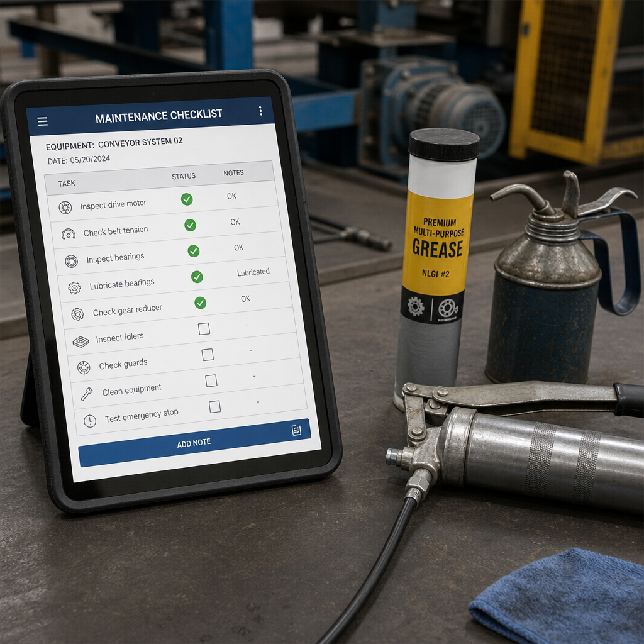Click the Clean equipment wrench icon
This screenshot has width=644, height=644.
tap(87, 394)
